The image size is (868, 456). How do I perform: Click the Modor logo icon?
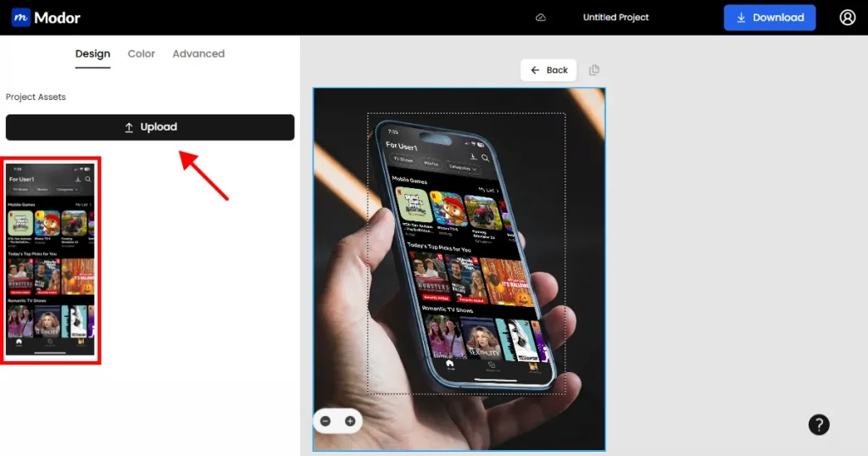[x=20, y=17]
